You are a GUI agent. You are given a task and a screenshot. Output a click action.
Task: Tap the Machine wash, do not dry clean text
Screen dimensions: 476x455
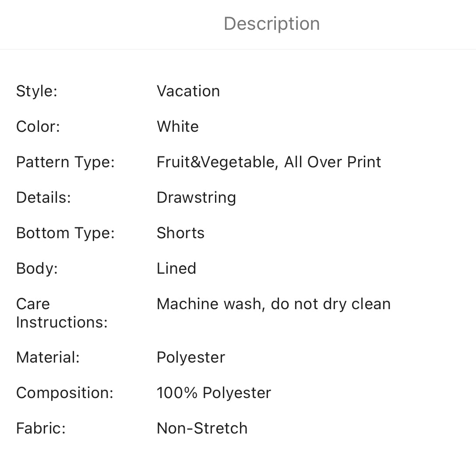pyautogui.click(x=274, y=304)
